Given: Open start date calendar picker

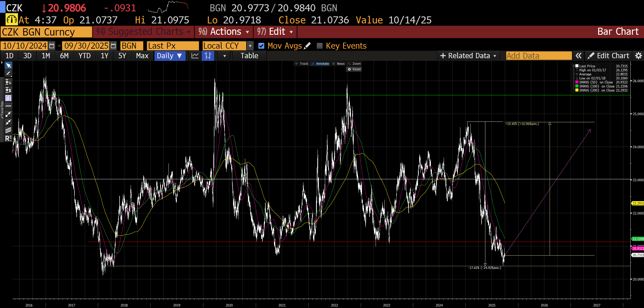Looking at the screenshot, I should click(52, 46).
